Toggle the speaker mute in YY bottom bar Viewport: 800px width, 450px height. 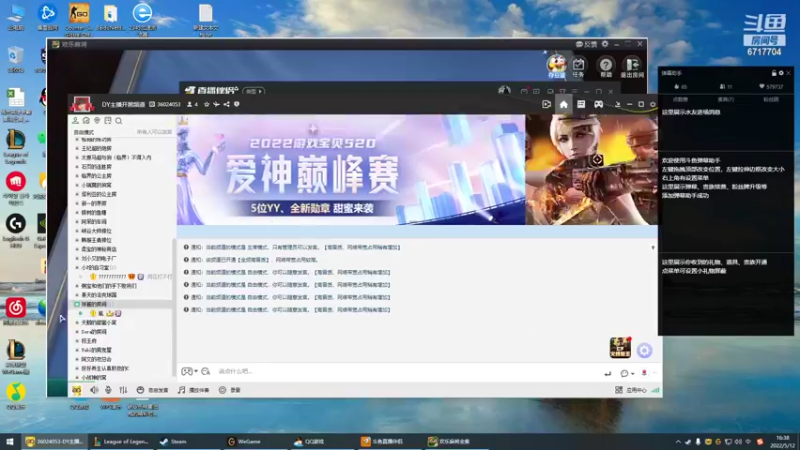point(94,390)
